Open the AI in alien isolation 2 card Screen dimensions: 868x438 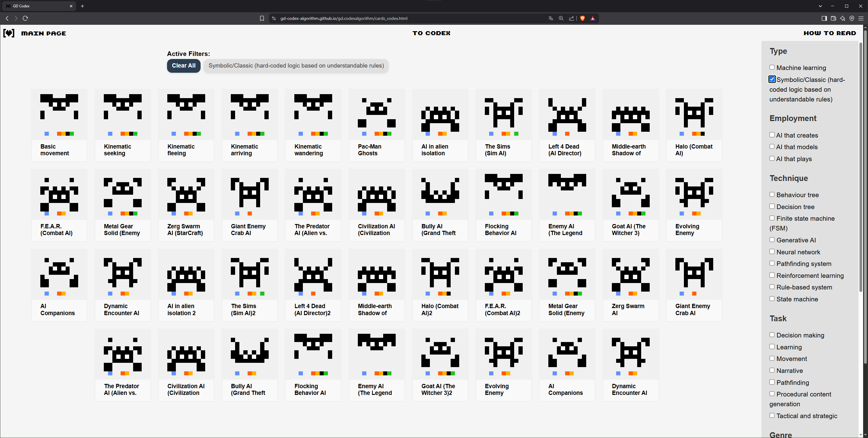tap(186, 285)
